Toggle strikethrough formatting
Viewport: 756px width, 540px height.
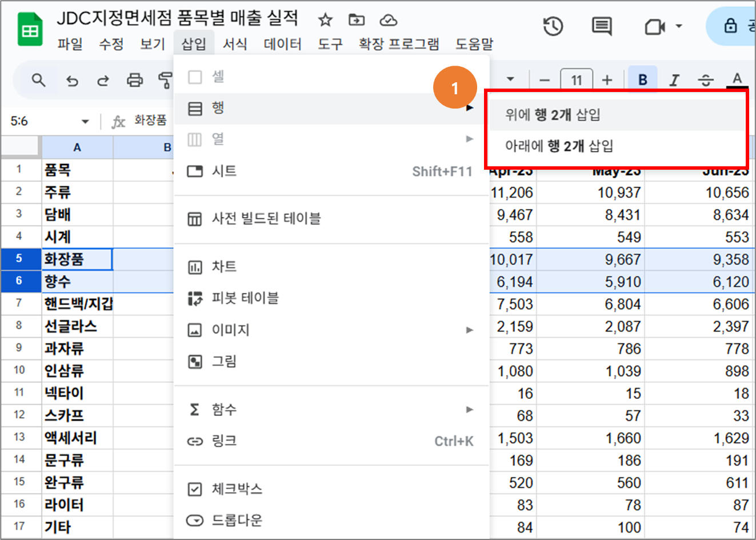[x=706, y=80]
